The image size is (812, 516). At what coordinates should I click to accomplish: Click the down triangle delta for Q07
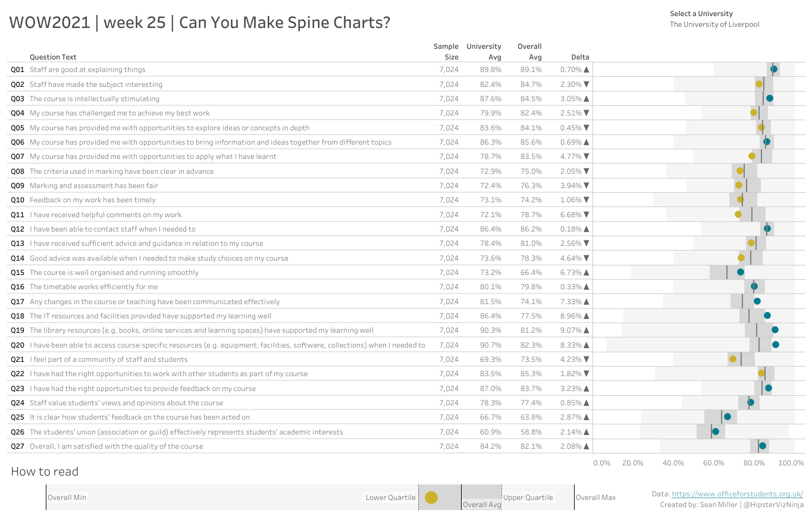point(587,157)
